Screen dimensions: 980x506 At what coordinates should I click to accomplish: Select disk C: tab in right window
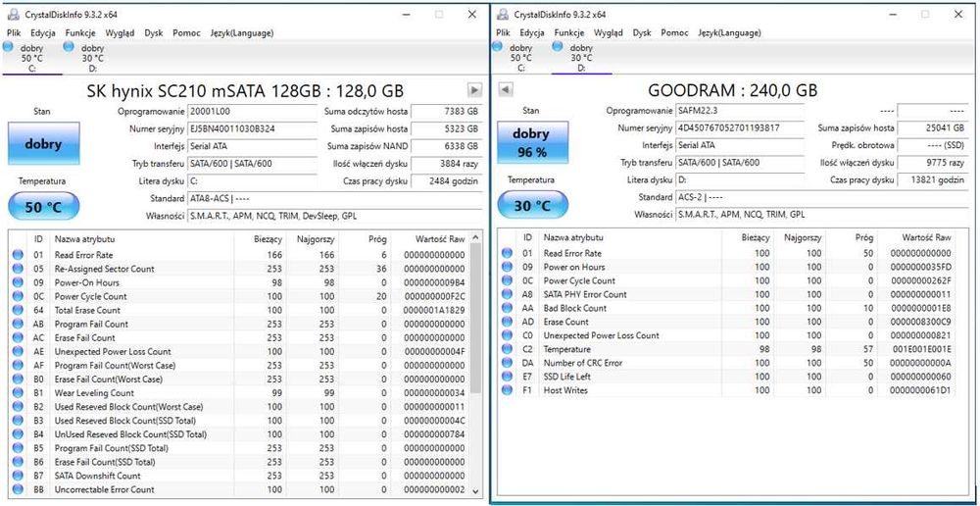[x=520, y=58]
